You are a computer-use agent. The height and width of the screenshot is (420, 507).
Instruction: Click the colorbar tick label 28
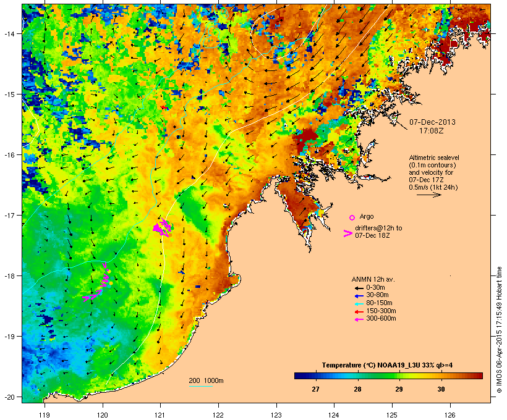[357, 389]
